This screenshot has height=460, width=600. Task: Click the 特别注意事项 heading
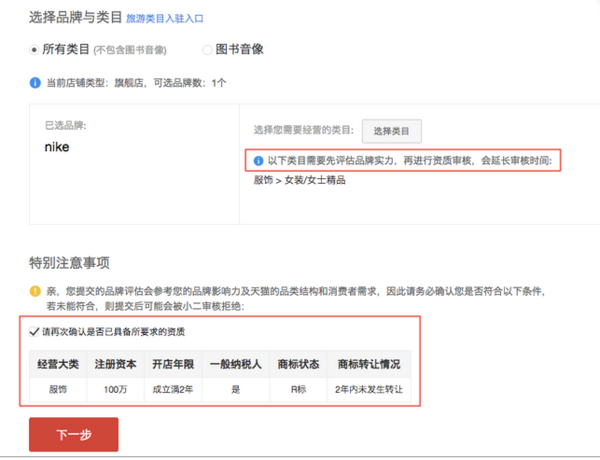coord(69,263)
